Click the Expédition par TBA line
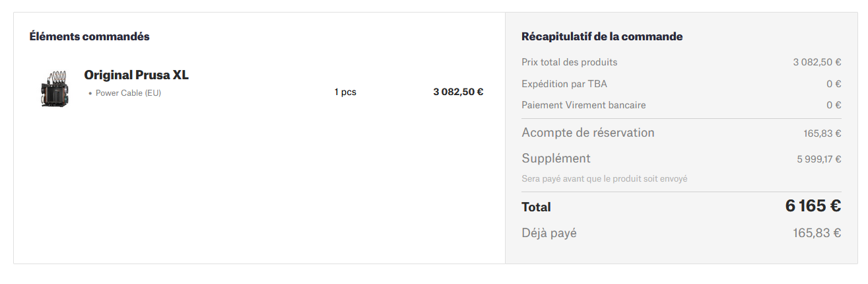The height and width of the screenshot is (284, 868). (x=564, y=84)
